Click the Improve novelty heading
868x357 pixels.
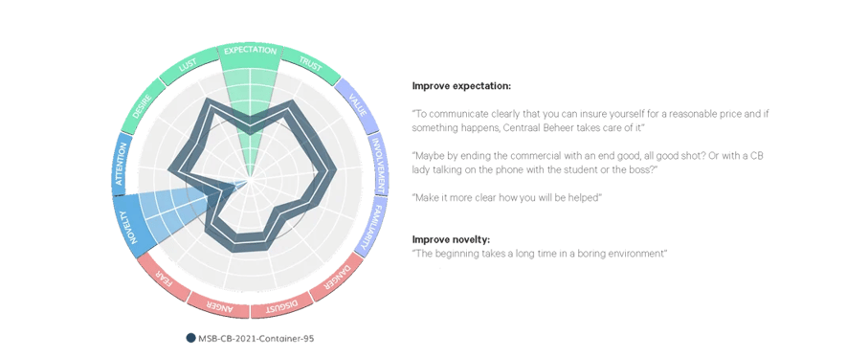tap(451, 239)
